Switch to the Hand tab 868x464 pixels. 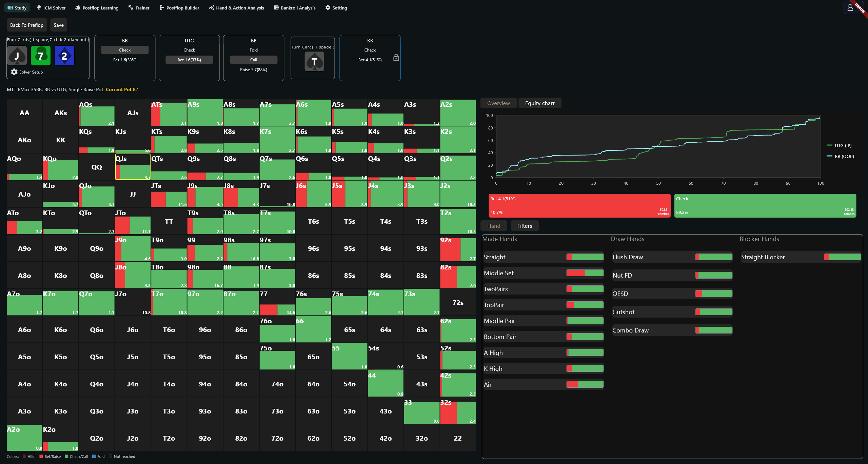click(494, 226)
